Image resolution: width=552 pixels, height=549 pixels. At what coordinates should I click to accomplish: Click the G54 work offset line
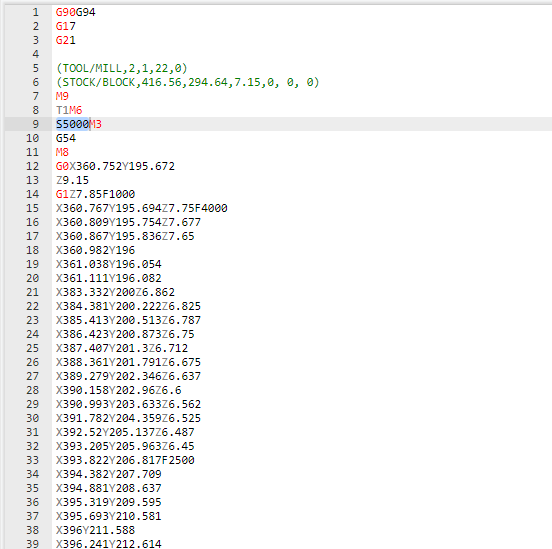pyautogui.click(x=66, y=138)
